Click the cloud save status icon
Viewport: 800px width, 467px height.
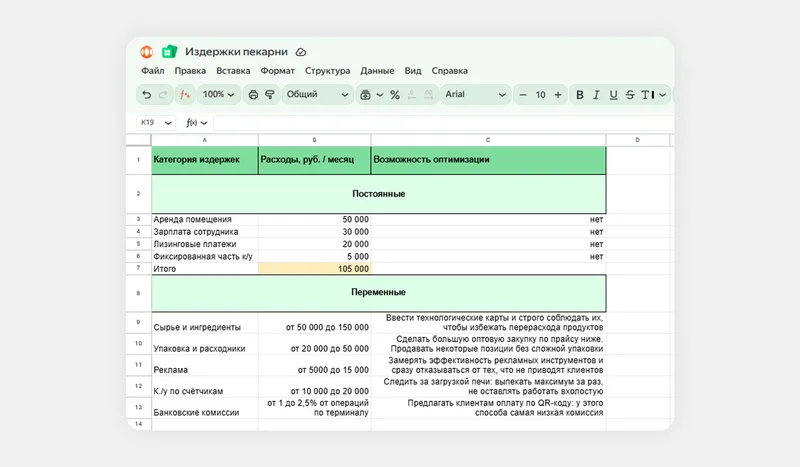(301, 52)
